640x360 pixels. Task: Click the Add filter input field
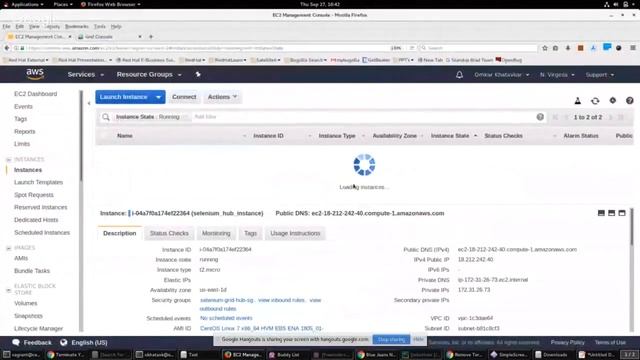[363, 117]
